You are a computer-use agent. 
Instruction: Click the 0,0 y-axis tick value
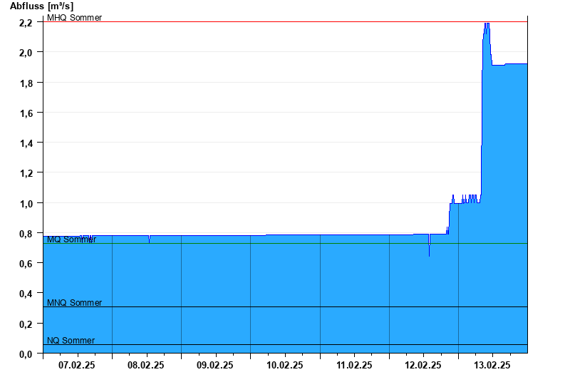[x=26, y=354]
